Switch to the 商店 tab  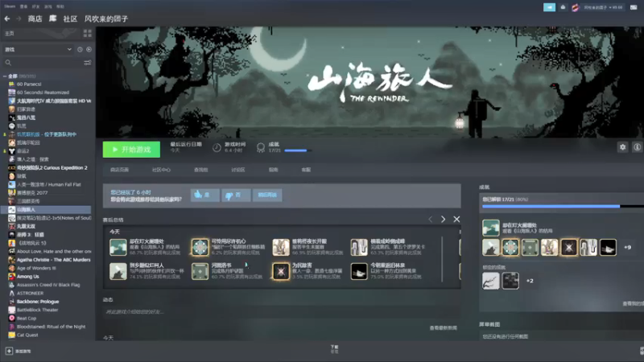(35, 19)
